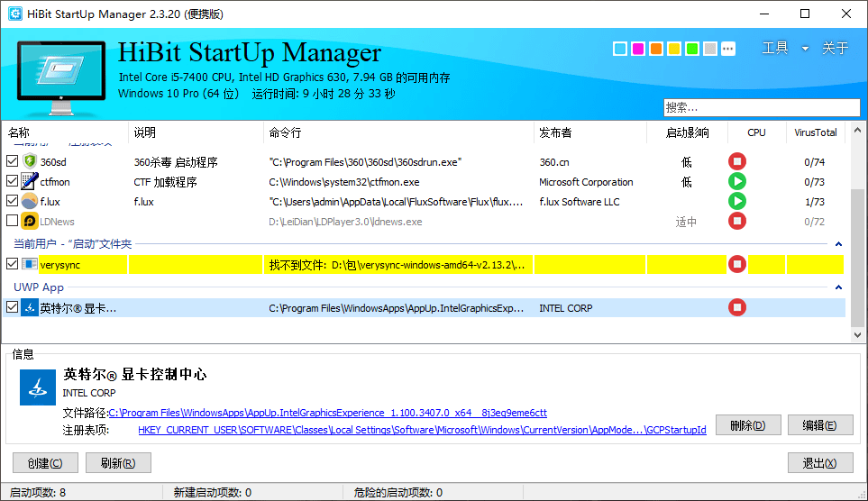868x501 pixels.
Task: Open the file path link for Intel graphics
Action: (x=328, y=413)
